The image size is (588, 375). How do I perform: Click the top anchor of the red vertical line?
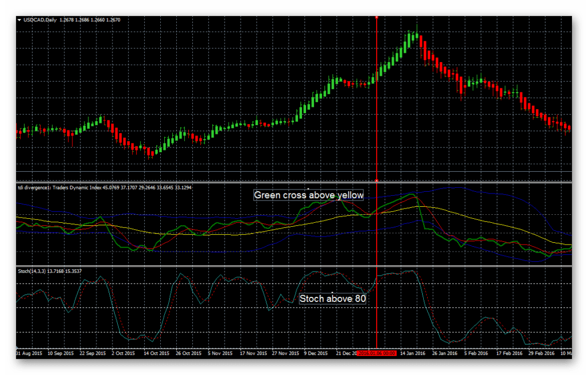[377, 17]
